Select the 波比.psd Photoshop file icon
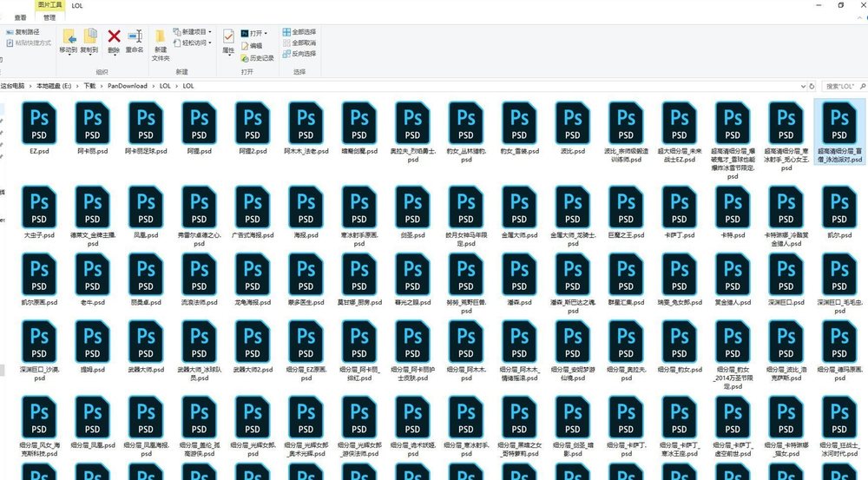Viewport: 868px width, 480px height. pyautogui.click(x=572, y=123)
